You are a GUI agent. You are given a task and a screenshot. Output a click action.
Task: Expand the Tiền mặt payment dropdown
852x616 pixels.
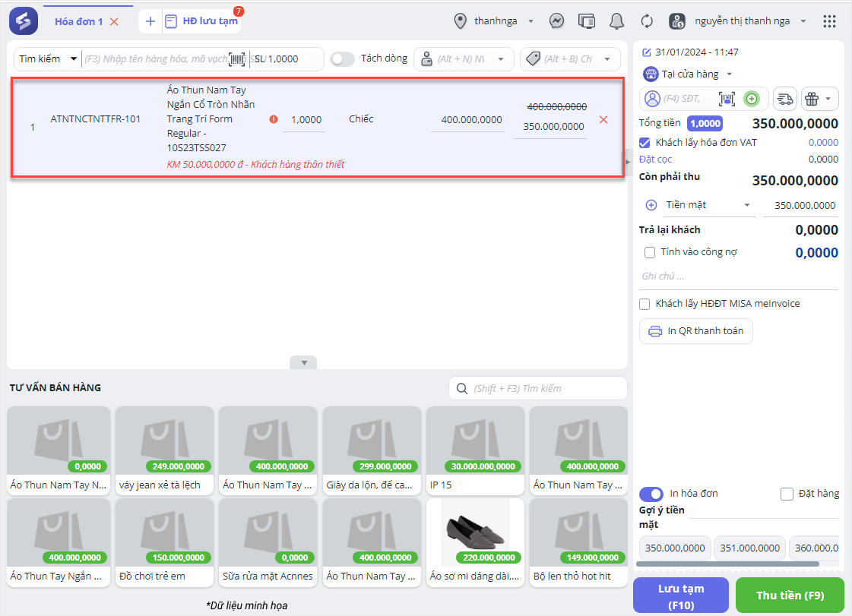click(x=746, y=205)
